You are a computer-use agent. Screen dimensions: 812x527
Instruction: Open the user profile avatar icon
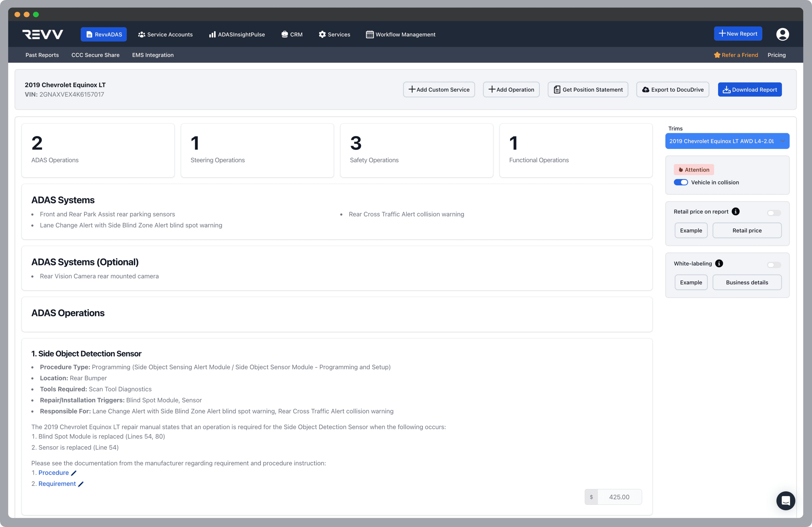click(782, 34)
